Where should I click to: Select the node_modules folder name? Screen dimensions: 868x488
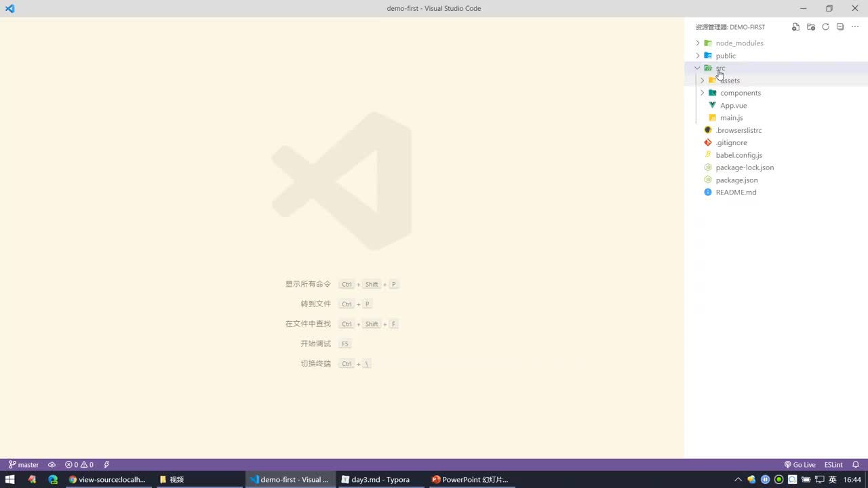tap(739, 43)
